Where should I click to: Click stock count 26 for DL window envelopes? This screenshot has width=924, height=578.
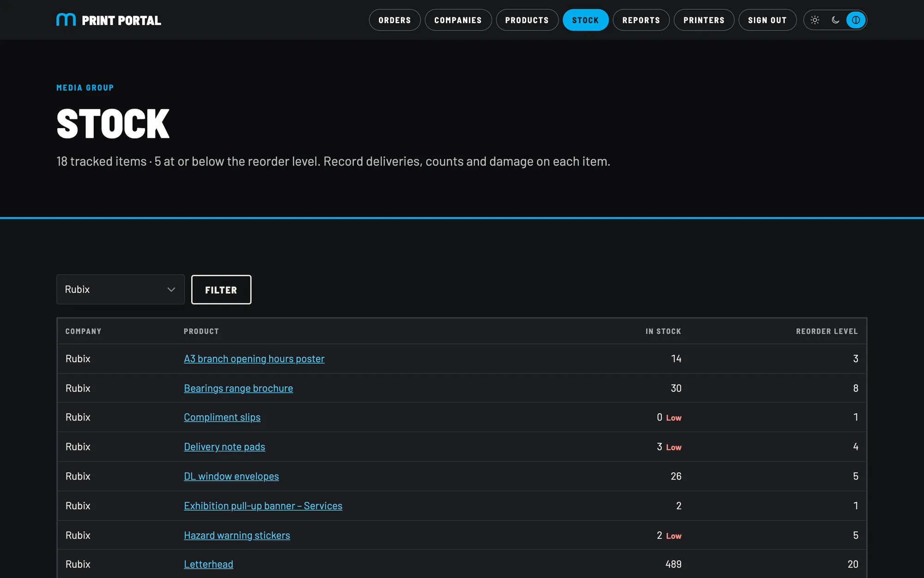click(676, 476)
